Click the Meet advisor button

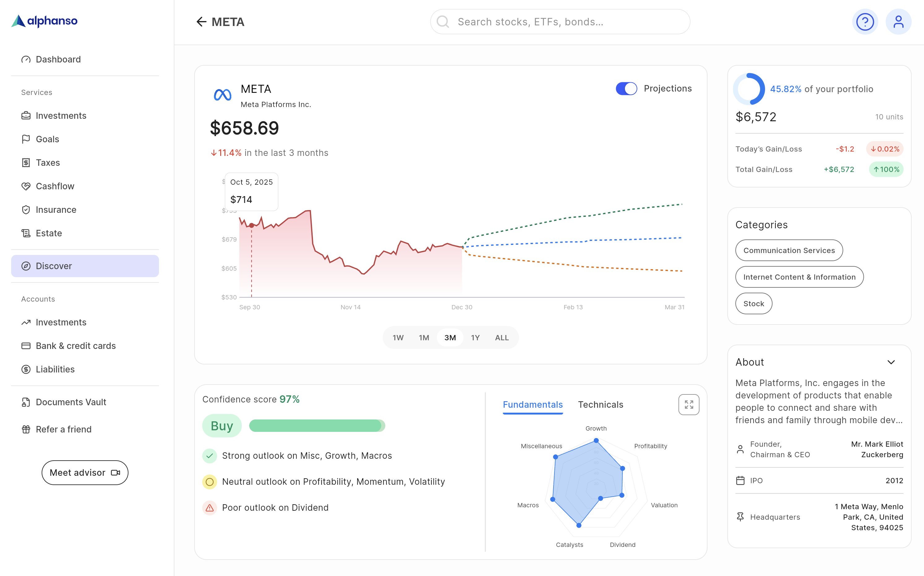pos(85,472)
